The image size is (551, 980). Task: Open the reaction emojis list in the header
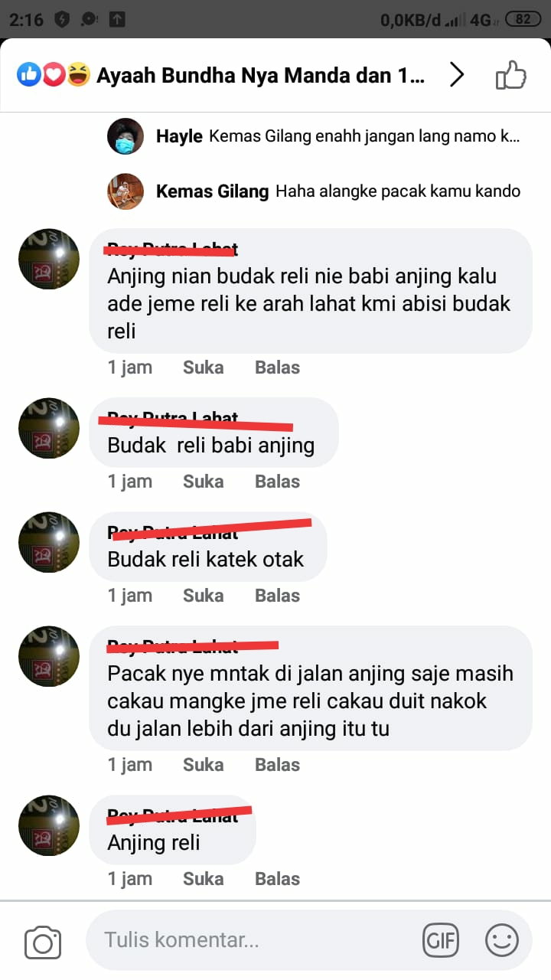(53, 75)
